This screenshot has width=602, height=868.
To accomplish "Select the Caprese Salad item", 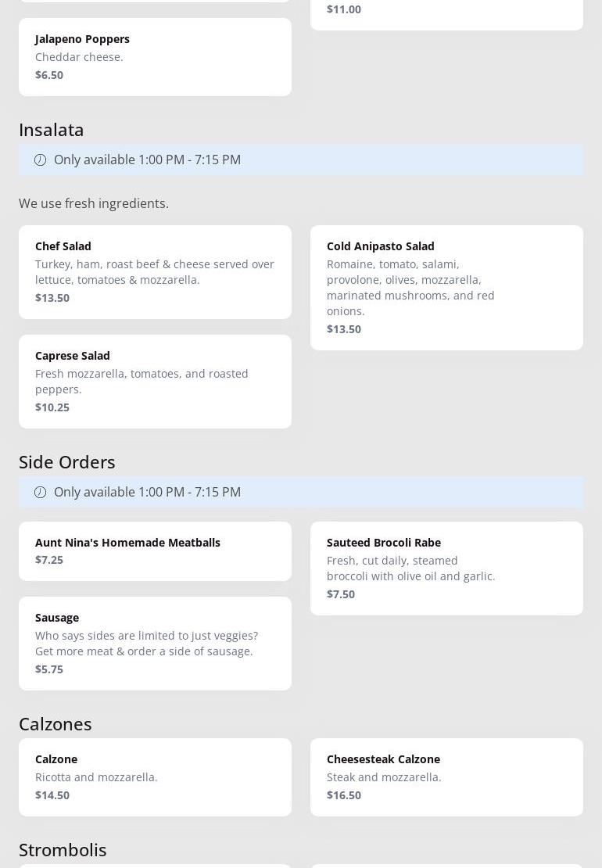I will tap(155, 381).
